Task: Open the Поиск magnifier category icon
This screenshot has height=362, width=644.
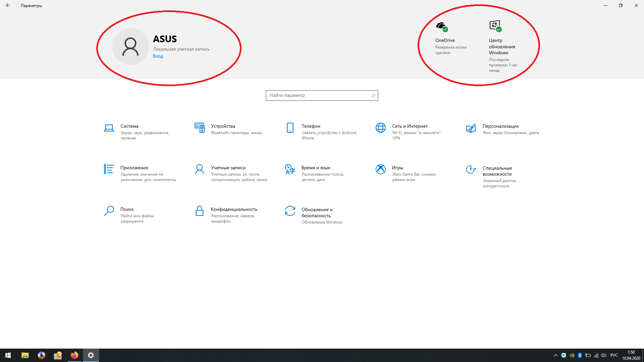Action: (x=109, y=211)
